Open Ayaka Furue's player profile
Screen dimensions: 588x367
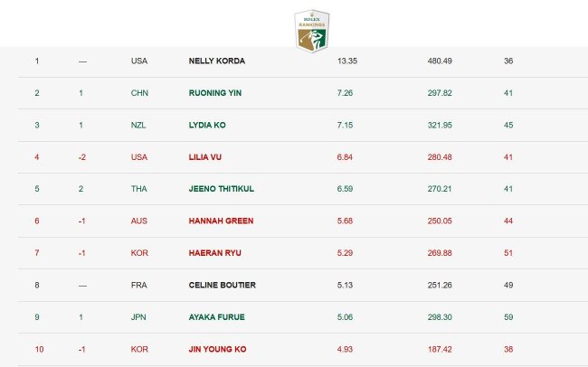[216, 317]
